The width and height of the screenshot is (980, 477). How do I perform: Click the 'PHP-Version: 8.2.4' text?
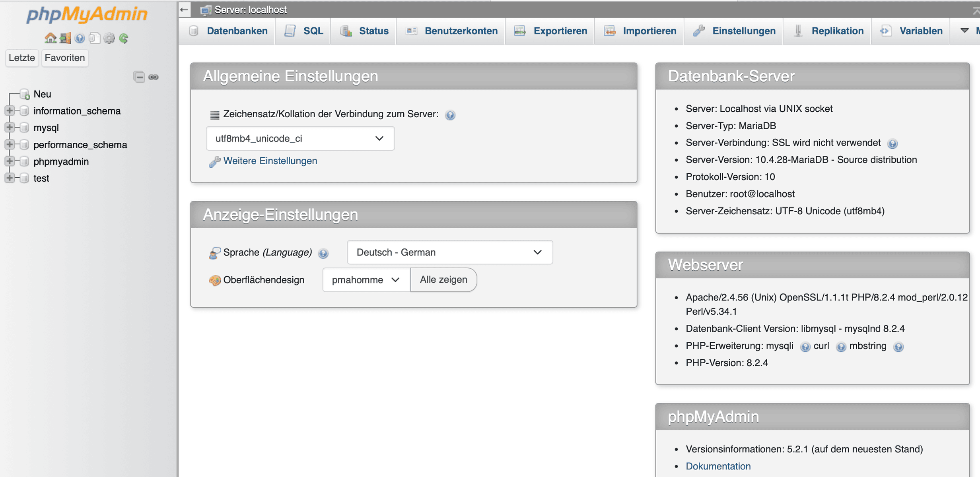point(727,363)
